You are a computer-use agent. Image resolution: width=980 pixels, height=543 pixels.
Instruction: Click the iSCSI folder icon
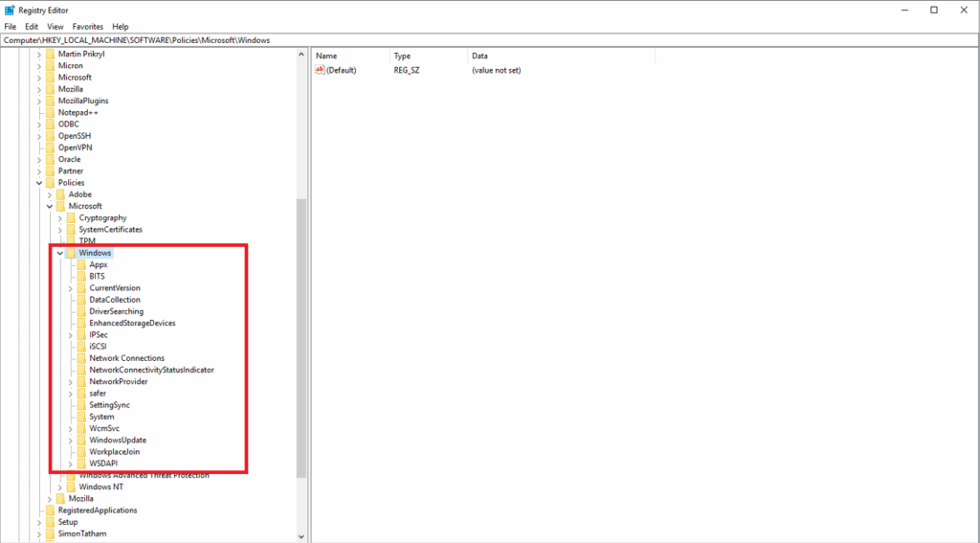(81, 346)
